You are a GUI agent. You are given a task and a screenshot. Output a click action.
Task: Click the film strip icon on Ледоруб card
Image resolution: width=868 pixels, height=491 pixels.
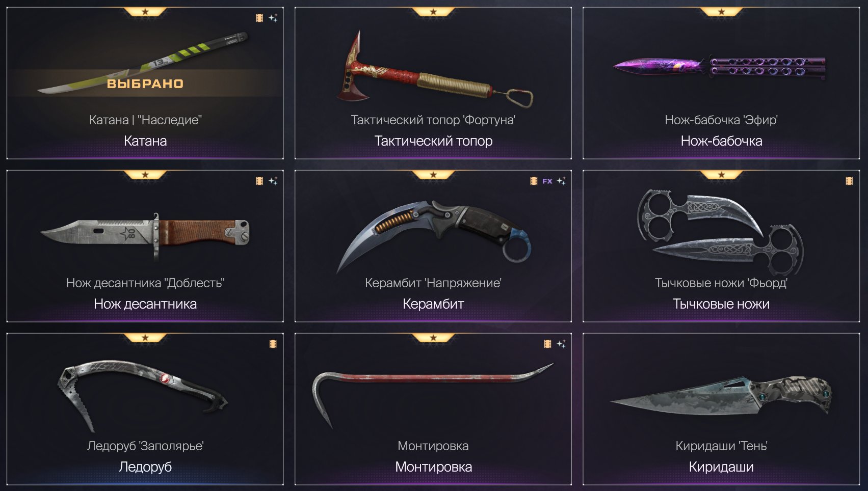(273, 344)
